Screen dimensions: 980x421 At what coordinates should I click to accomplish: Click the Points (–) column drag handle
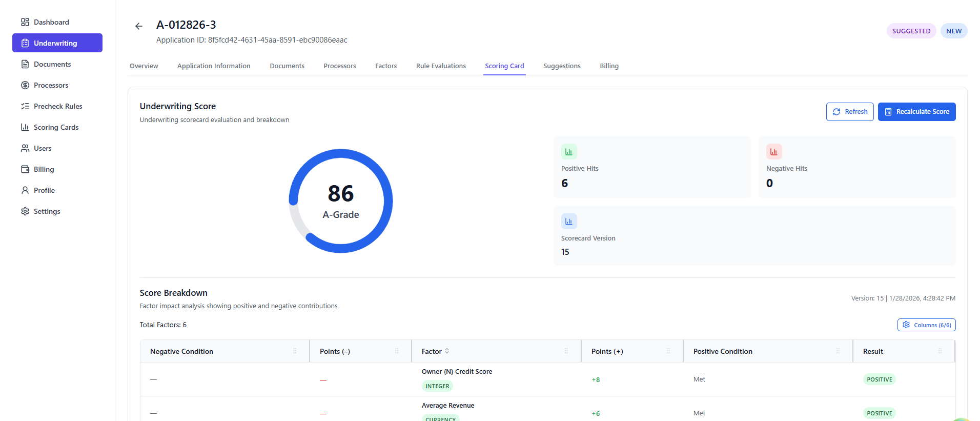click(397, 351)
